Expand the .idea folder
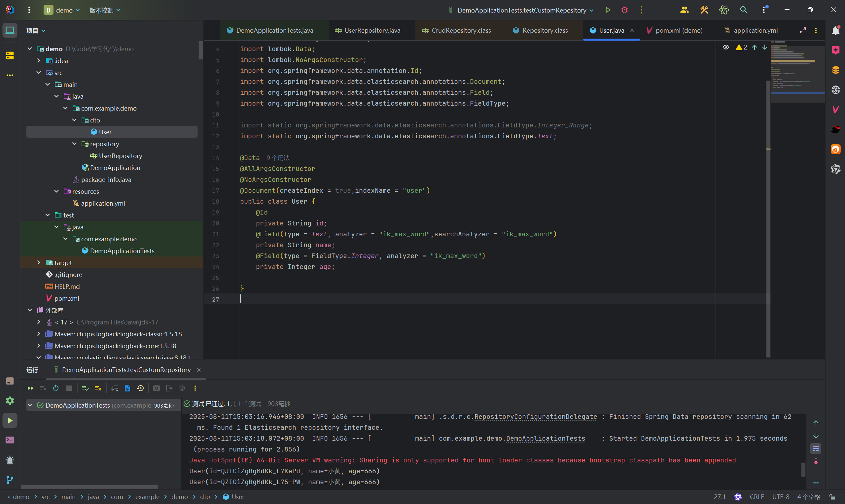This screenshot has height=504, width=845. [39, 60]
